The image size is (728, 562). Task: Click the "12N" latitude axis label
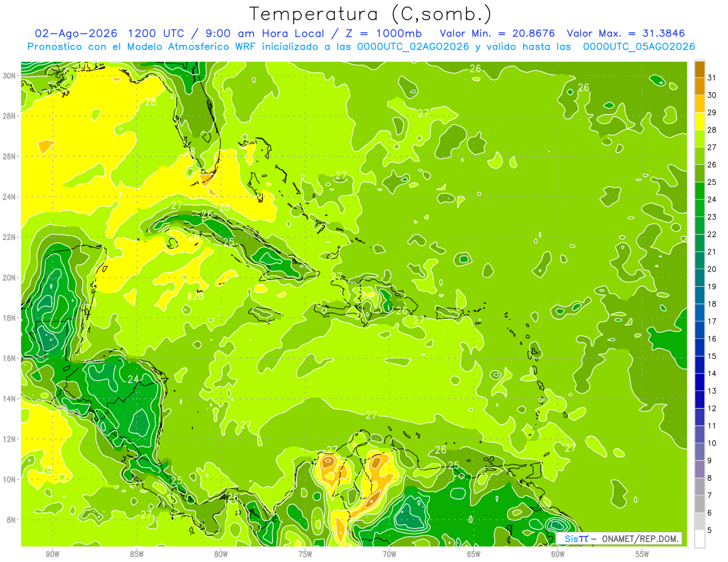coord(9,439)
